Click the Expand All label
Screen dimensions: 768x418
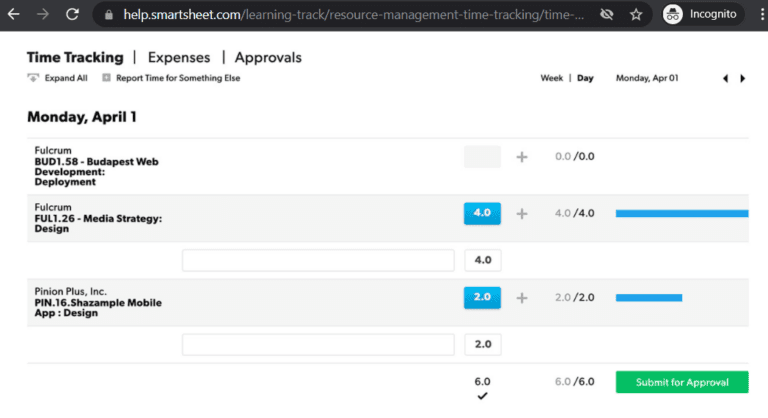tap(66, 78)
